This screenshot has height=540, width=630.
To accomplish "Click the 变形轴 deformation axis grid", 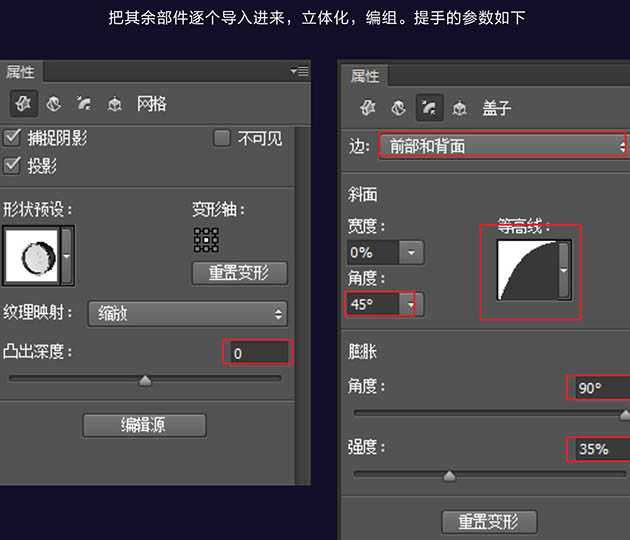I will 206,240.
